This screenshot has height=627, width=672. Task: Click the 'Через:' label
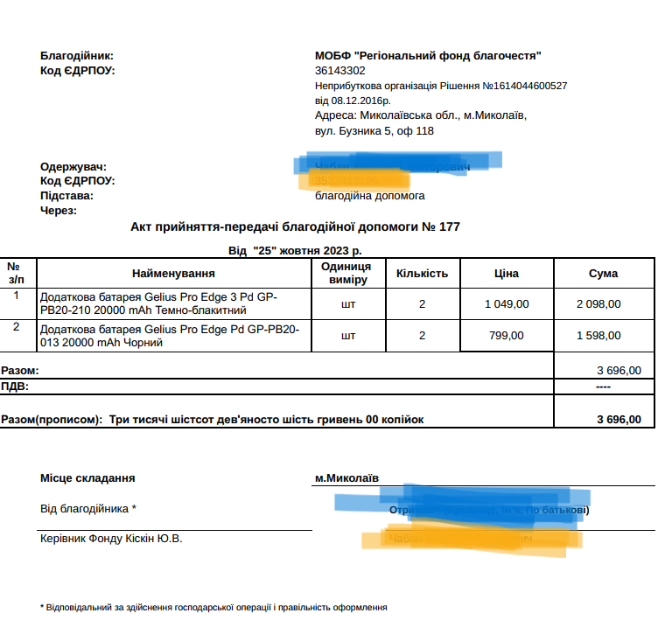(x=59, y=211)
